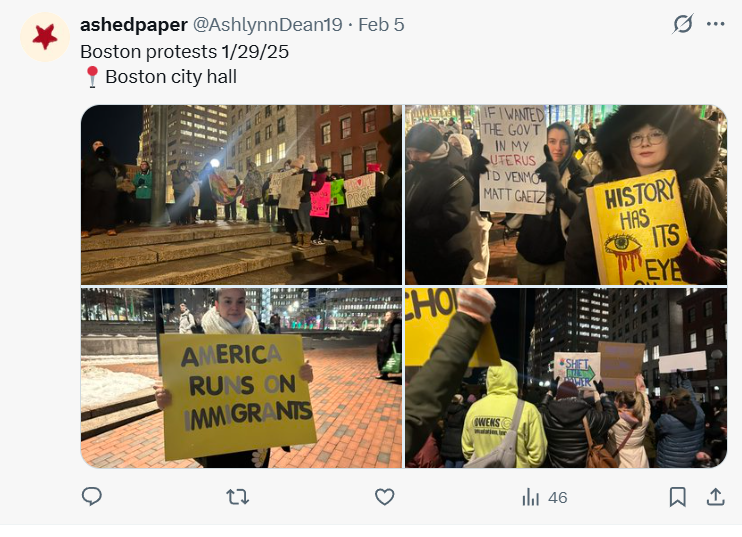
Task: Open the Feb 5 post timestamp
Action: pyautogui.click(x=381, y=25)
